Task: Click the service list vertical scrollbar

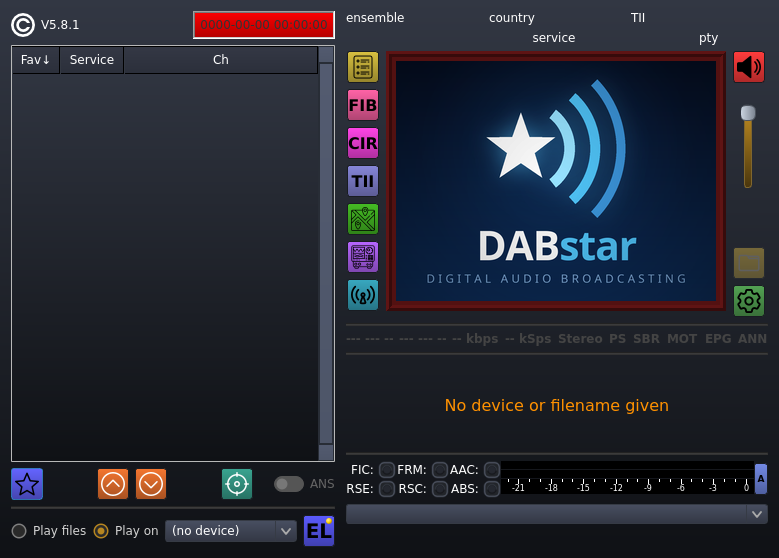Action: click(x=326, y=253)
